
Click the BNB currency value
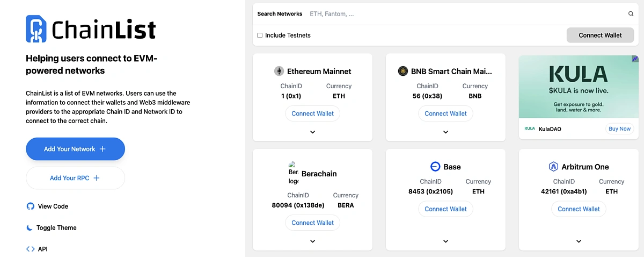pos(475,96)
